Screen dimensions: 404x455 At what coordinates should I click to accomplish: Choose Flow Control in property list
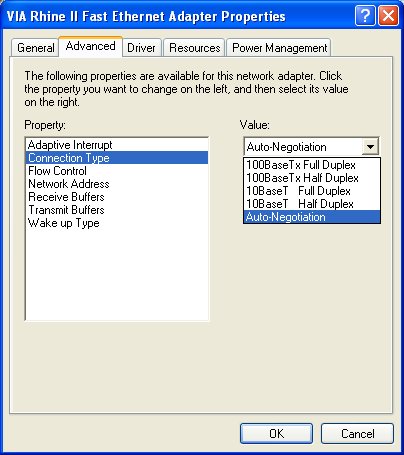(117, 171)
